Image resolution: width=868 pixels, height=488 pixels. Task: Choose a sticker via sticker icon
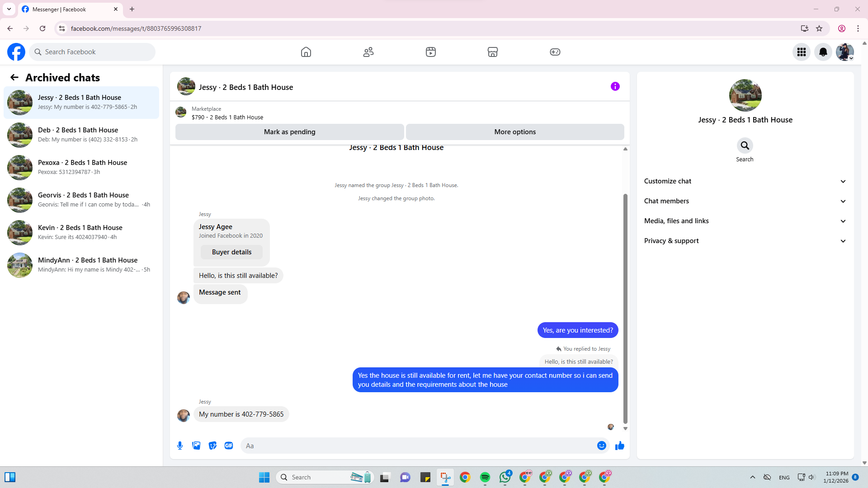tap(212, 446)
